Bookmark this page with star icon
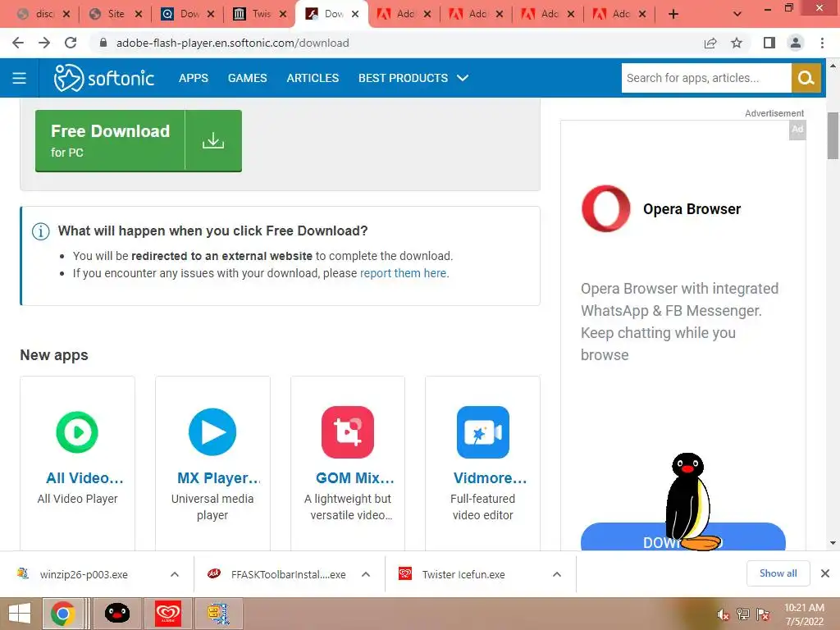 point(737,43)
